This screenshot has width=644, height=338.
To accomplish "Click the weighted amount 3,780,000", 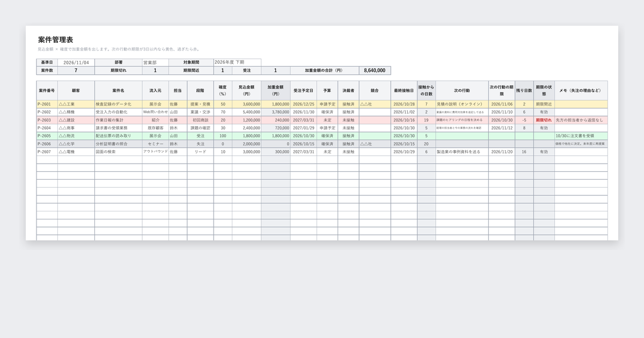I will point(276,112).
